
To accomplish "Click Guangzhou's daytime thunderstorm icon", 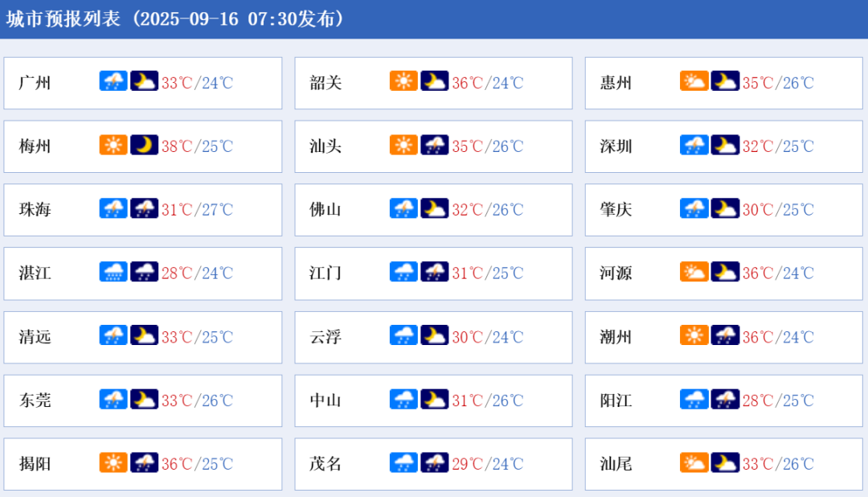I will (x=113, y=81).
